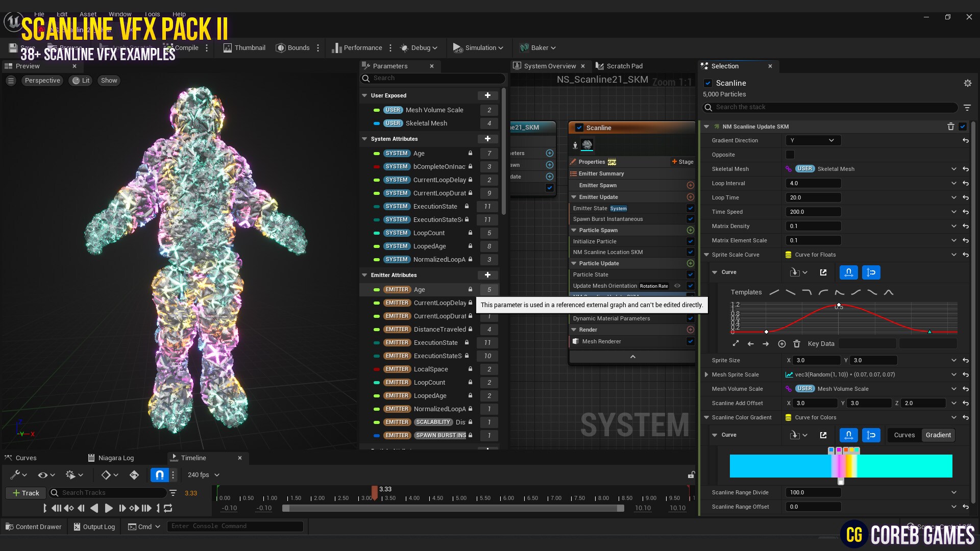Click the Scanline Color Gradient bar

(841, 466)
